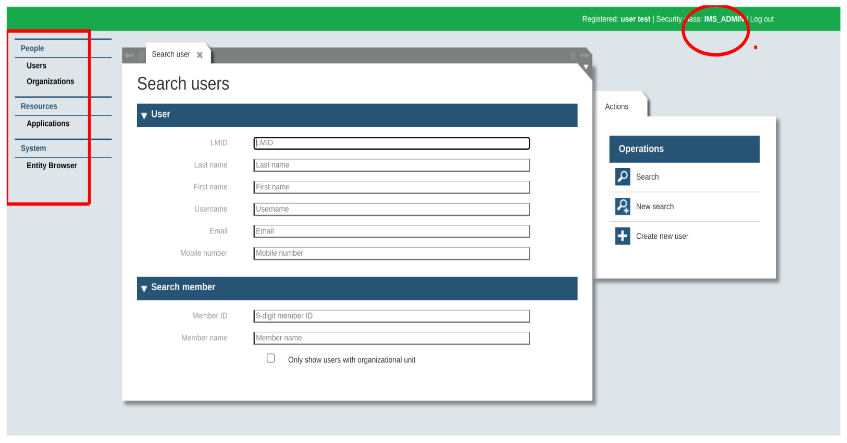
Task: Open Organizations in the sidebar
Action: point(50,82)
